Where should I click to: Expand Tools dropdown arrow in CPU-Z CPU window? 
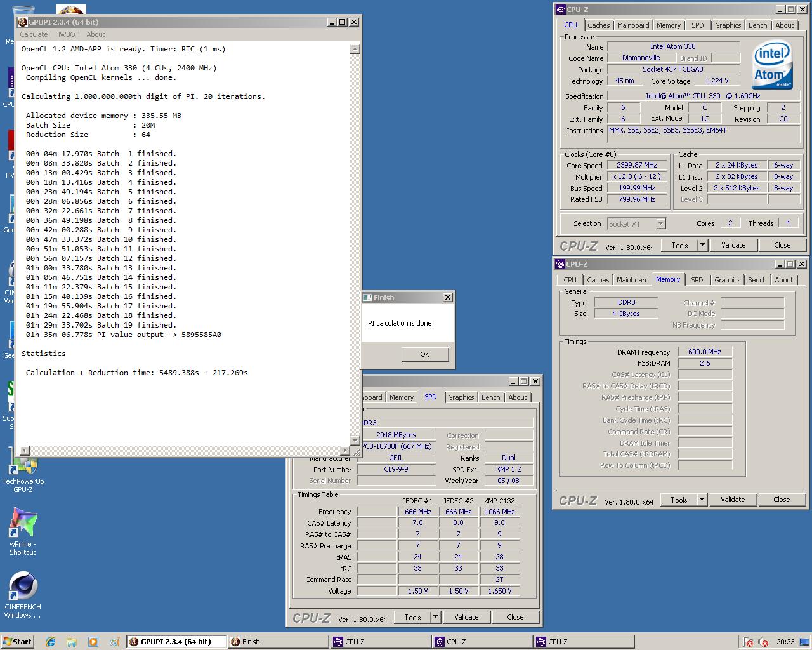pyautogui.click(x=702, y=245)
